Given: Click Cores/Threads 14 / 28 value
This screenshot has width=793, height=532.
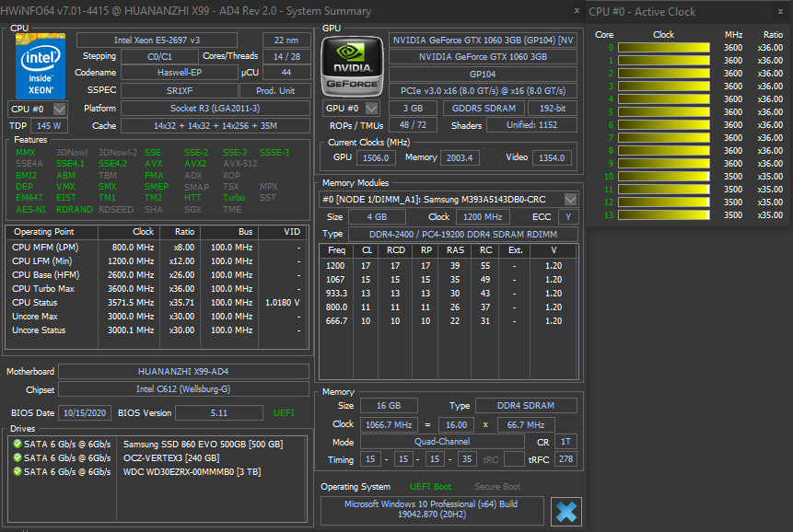Looking at the screenshot, I should [286, 56].
